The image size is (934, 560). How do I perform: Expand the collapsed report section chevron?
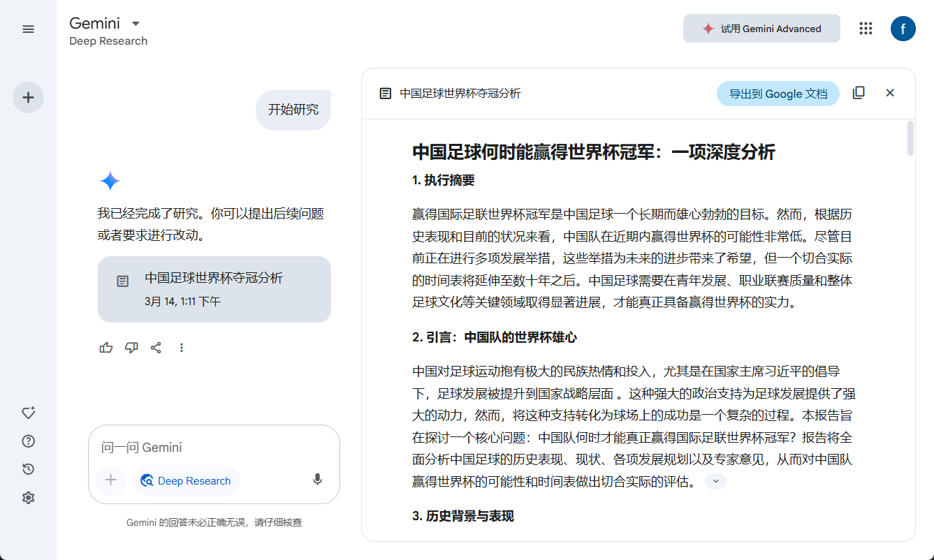(715, 481)
